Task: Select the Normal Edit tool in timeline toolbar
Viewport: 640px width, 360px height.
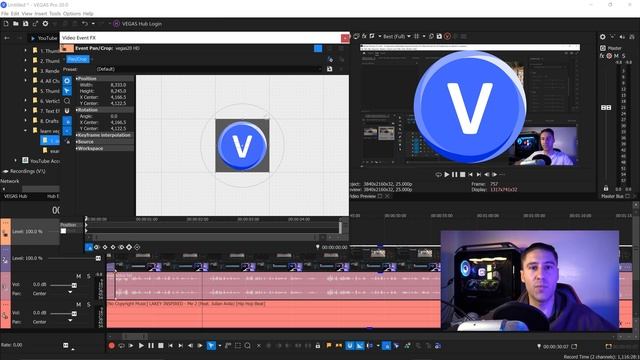Action: 211,345
